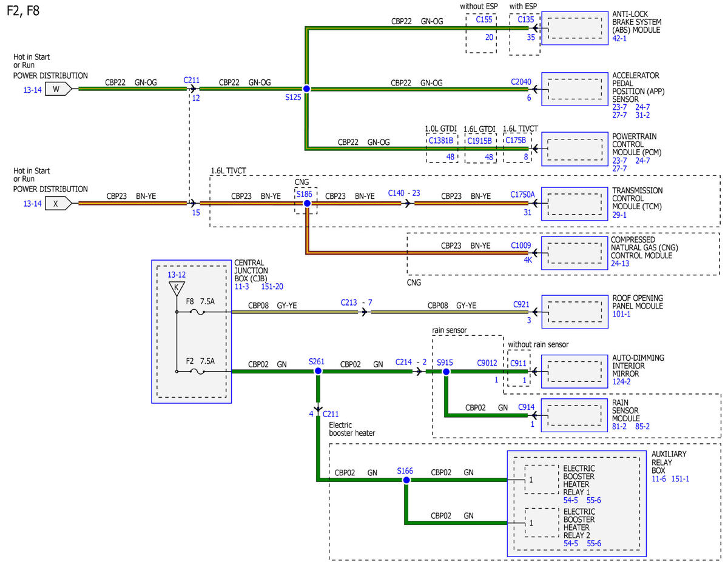Follow the 24-13 CNG control module link
The height and width of the screenshot is (562, 728).
(621, 264)
